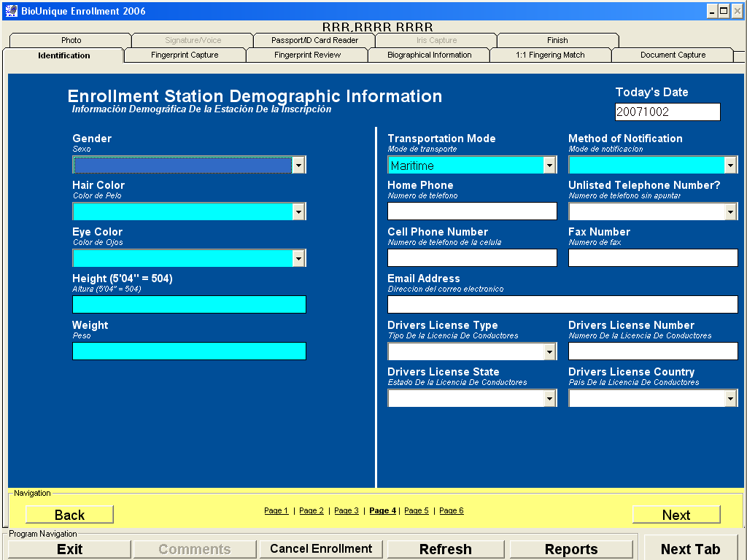Select the Fingerprint Capture tab

(x=185, y=55)
